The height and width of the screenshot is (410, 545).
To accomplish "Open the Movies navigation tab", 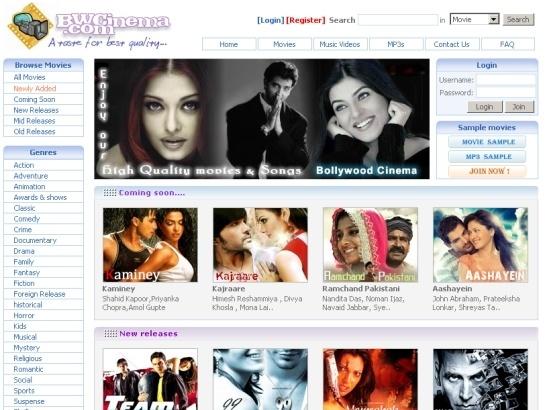I will point(284,44).
